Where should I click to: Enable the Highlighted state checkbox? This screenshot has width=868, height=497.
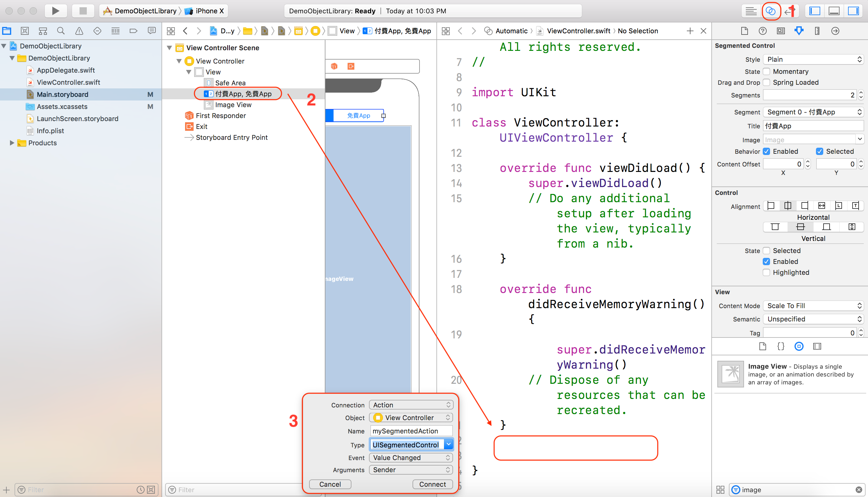point(767,272)
